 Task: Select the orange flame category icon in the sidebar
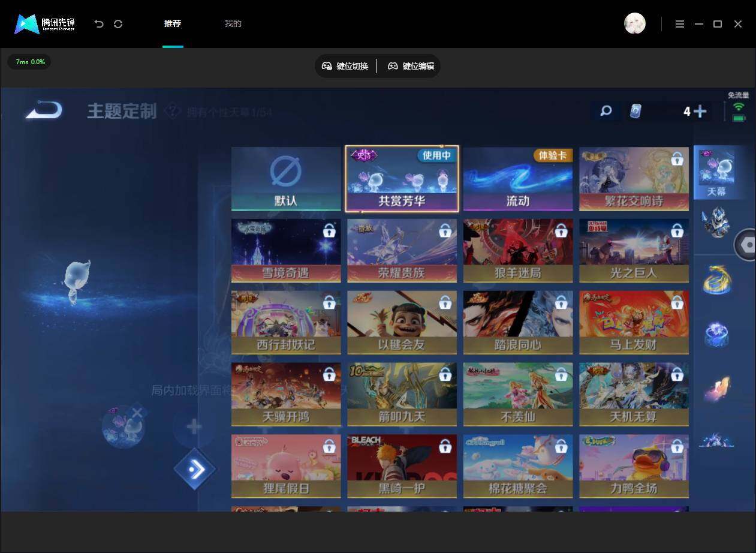[x=716, y=388]
